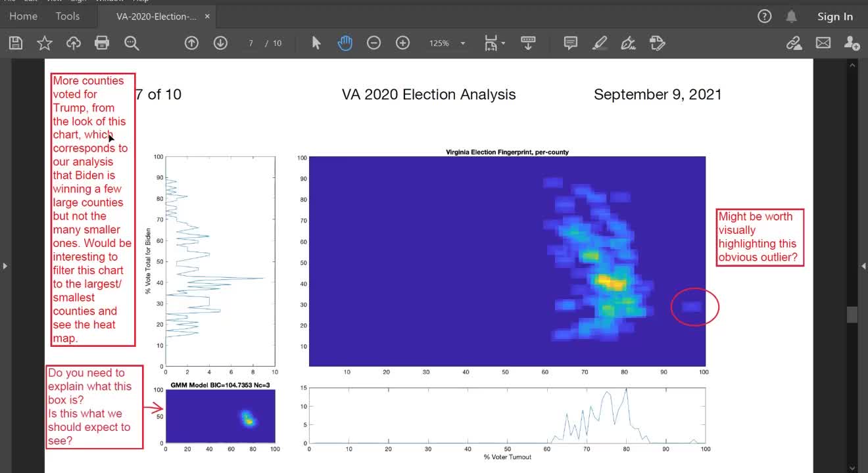Print the document
The image size is (868, 473).
[102, 43]
